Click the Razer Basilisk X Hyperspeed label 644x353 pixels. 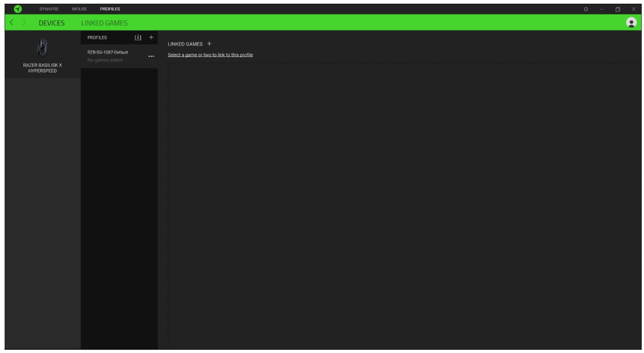43,68
